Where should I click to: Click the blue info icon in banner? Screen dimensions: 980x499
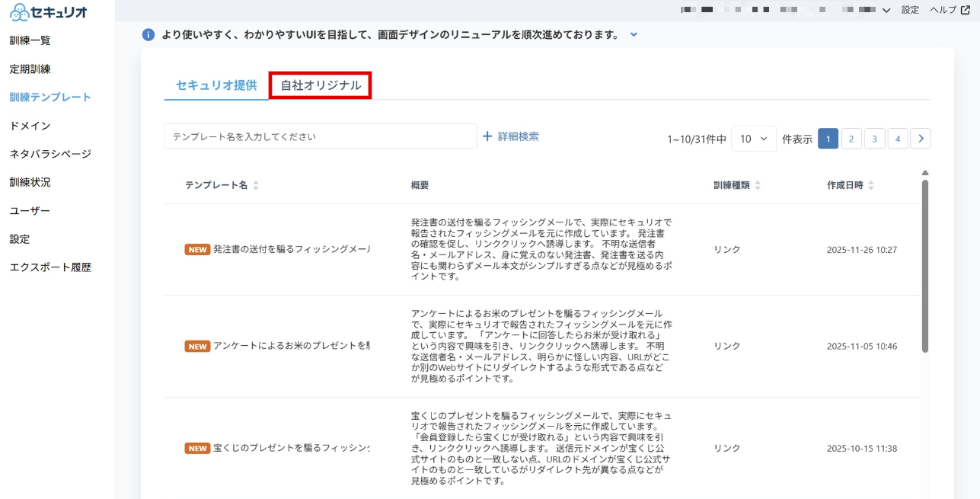[148, 34]
